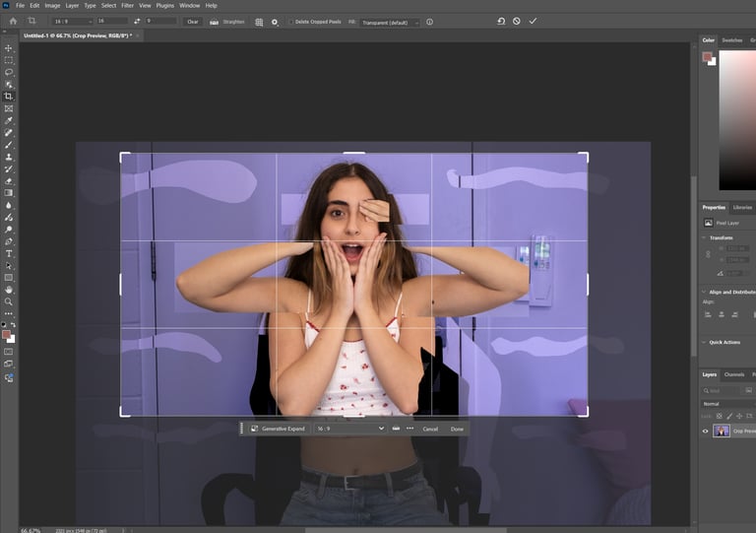Select the Lasso tool
756x533 pixels.
point(9,72)
